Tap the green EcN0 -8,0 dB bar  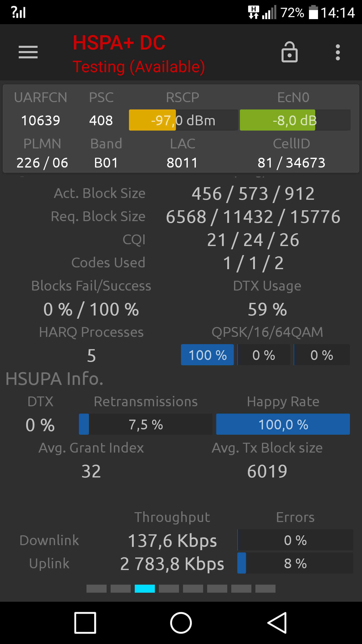coord(295,120)
